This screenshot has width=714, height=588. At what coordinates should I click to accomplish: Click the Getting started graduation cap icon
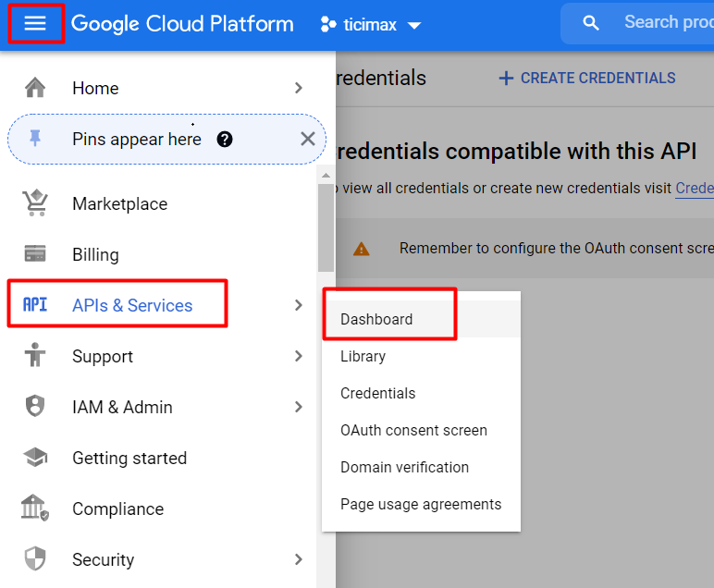[x=35, y=457]
